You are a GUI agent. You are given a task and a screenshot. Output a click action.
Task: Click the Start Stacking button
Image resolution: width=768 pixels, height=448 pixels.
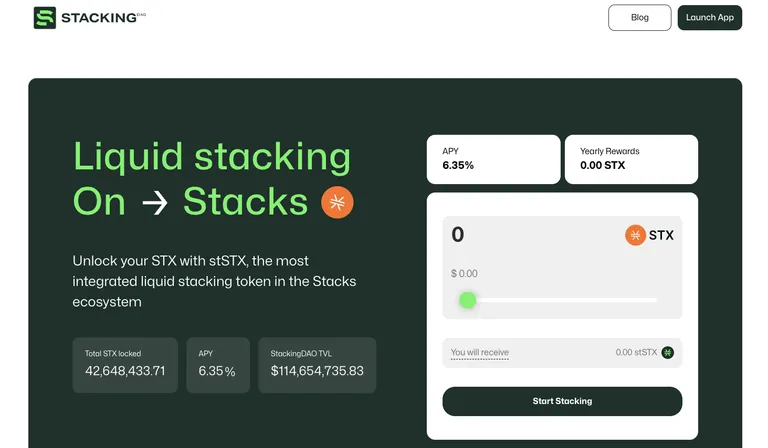pos(562,401)
